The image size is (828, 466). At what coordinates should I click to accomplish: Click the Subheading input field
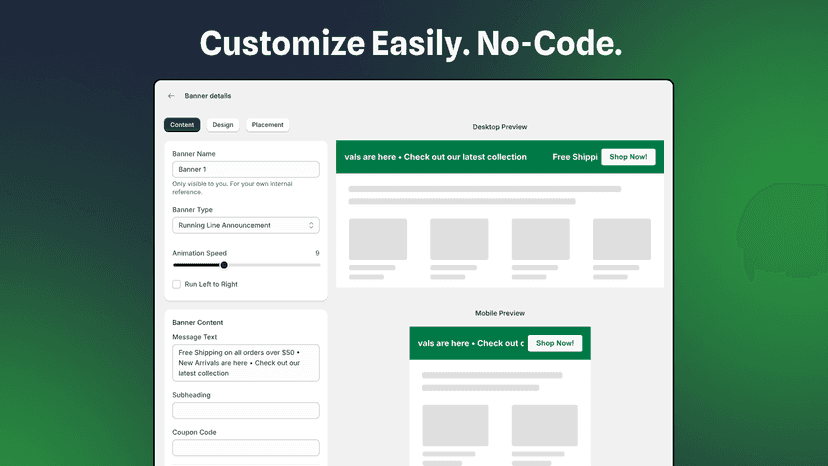coord(246,411)
